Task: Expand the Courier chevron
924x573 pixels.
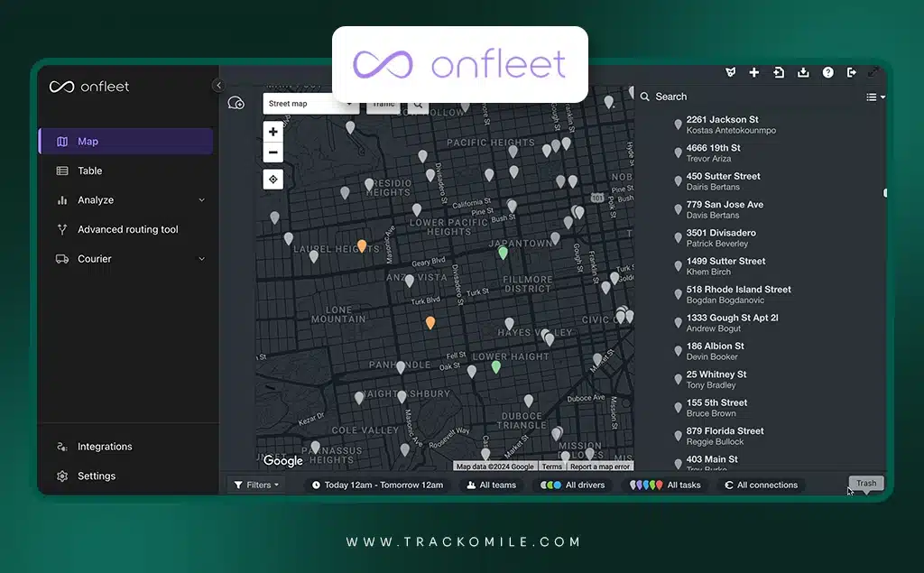Action: [x=201, y=259]
